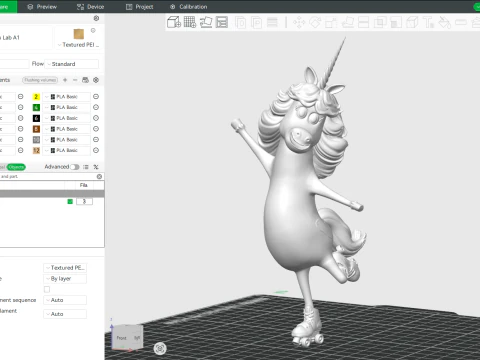Edit preset of filament 8 PLA Basic
The height and width of the screenshot is (360, 480).
[x=96, y=129]
